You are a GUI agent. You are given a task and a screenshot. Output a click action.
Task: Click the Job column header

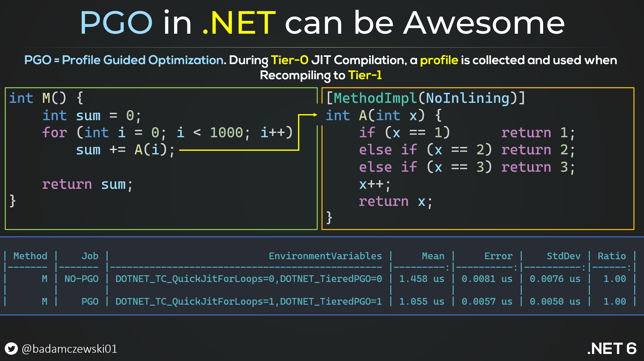pyautogui.click(x=90, y=256)
